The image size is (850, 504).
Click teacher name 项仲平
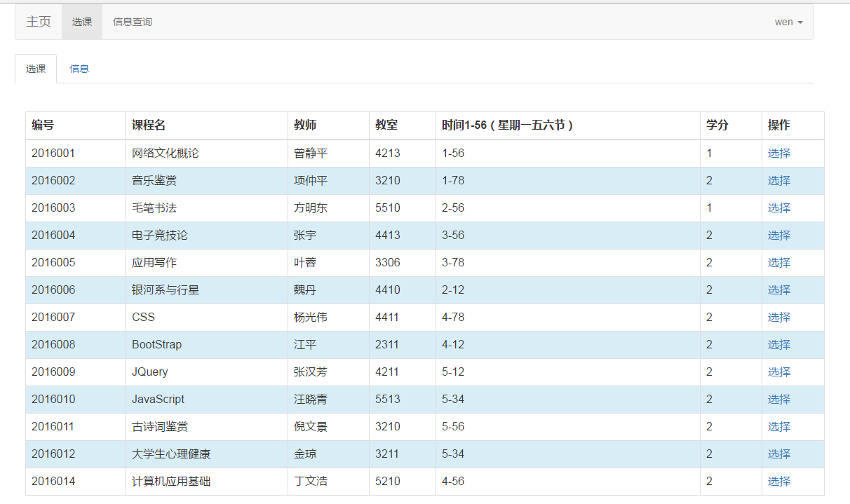pos(311,180)
